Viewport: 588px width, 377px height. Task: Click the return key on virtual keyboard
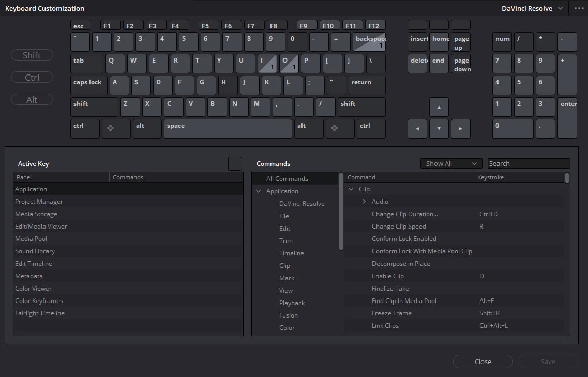click(367, 85)
